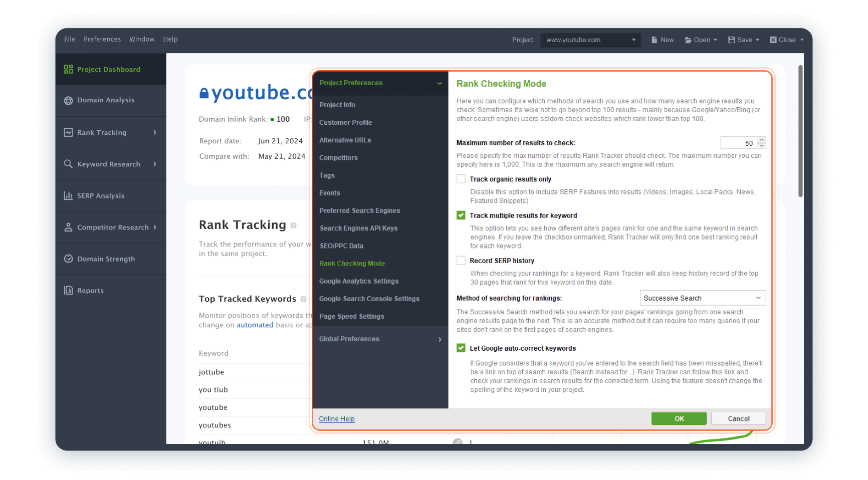Collapse the Project Preferences section chevron
Screen dimensions: 868x480
tap(440, 83)
